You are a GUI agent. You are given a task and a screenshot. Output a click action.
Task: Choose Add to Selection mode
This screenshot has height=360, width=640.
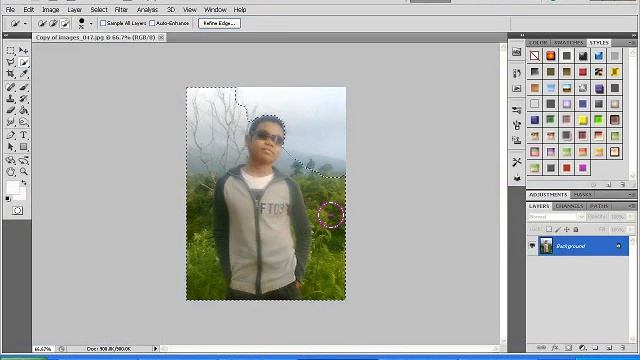coord(53,24)
